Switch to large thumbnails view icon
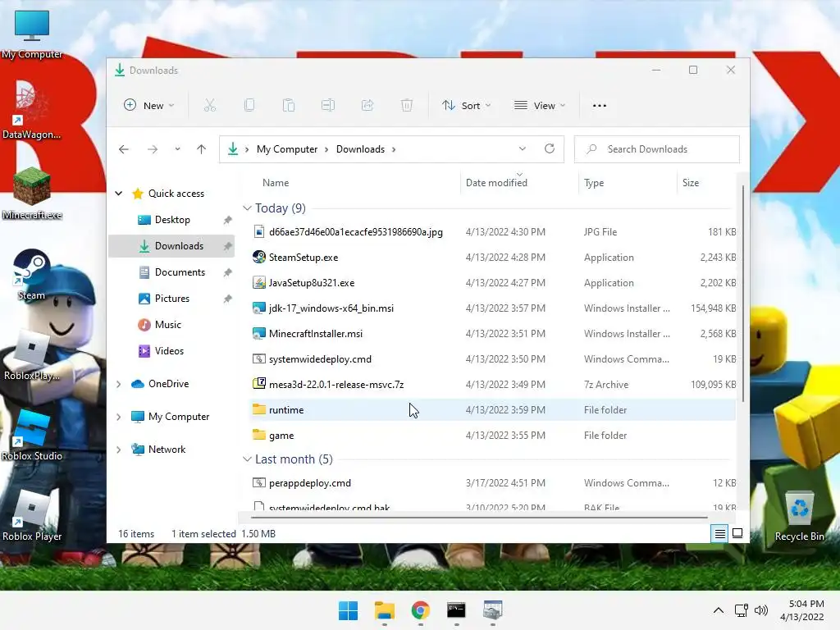Viewport: 840px width, 630px height. coord(737,533)
